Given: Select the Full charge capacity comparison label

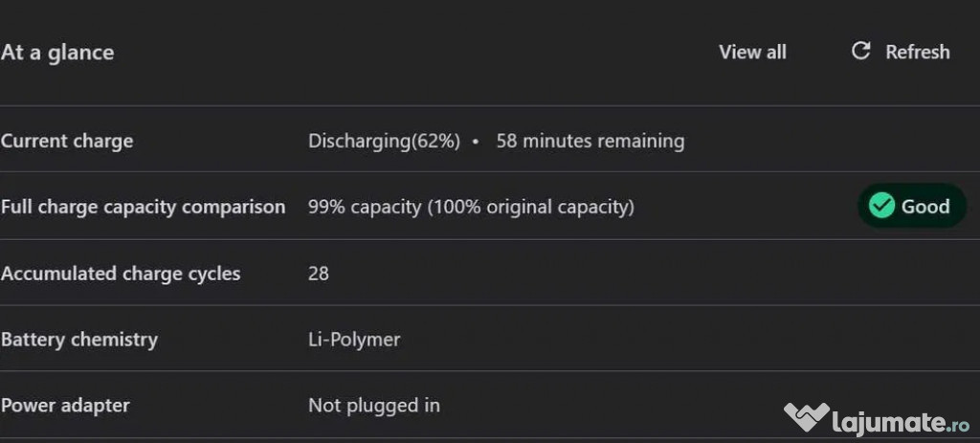Looking at the screenshot, I should tap(143, 207).
